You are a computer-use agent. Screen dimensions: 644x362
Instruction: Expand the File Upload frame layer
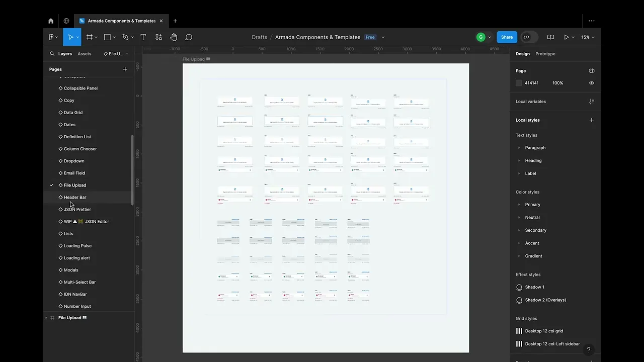point(46,318)
